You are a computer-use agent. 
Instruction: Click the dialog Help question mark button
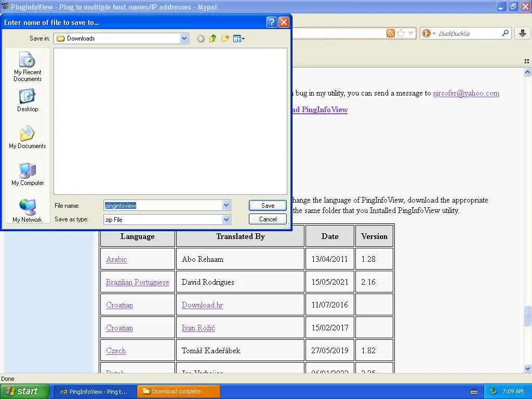click(x=271, y=22)
